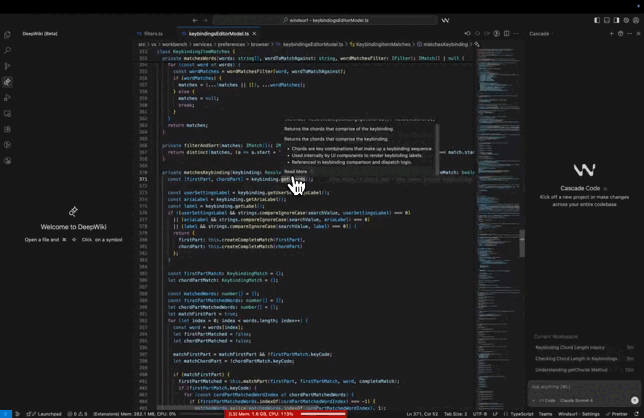Open the Claude Sonnet 4 model selector

[576, 400]
